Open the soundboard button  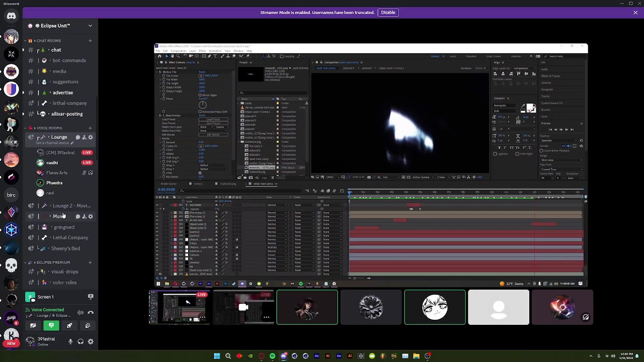pyautogui.click(x=88, y=326)
